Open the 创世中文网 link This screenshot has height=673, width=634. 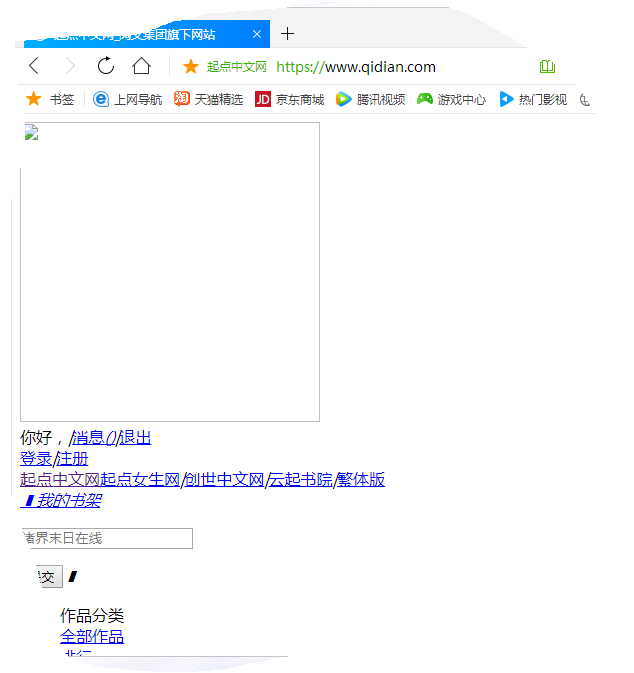[224, 480]
